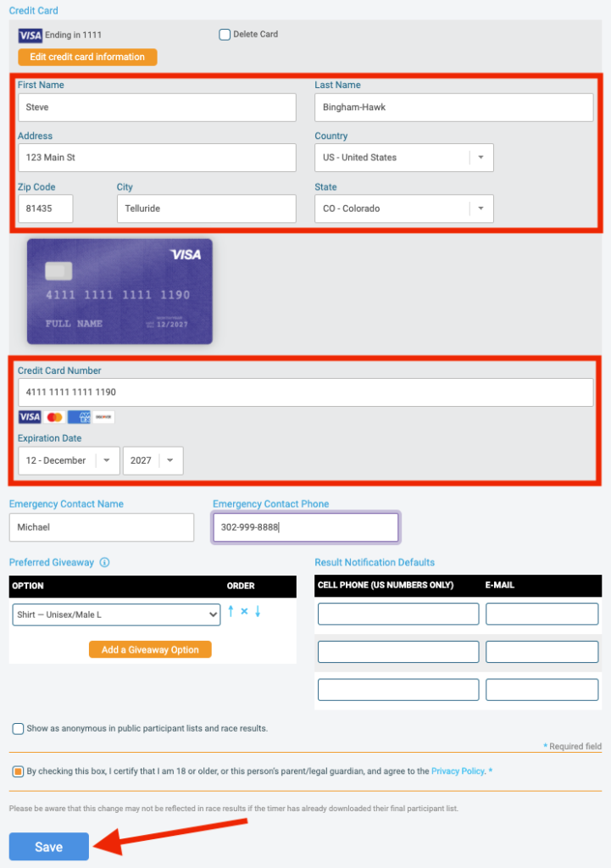Remove giveaway option with X icon

tap(244, 612)
